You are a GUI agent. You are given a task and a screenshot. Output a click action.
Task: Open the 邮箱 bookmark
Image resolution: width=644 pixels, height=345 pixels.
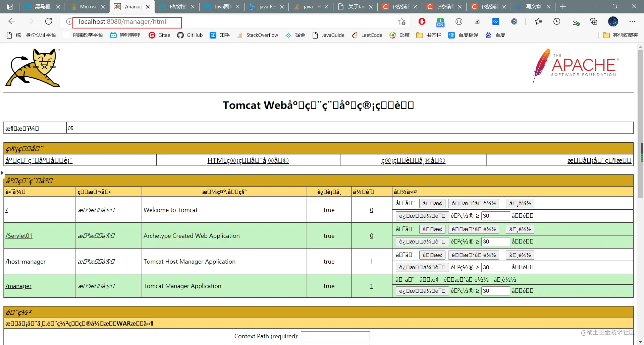[399, 35]
